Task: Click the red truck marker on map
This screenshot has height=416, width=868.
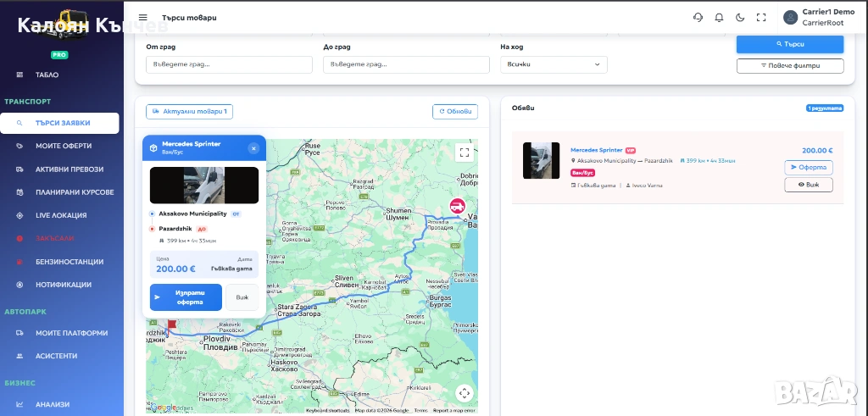Action: coord(457,206)
